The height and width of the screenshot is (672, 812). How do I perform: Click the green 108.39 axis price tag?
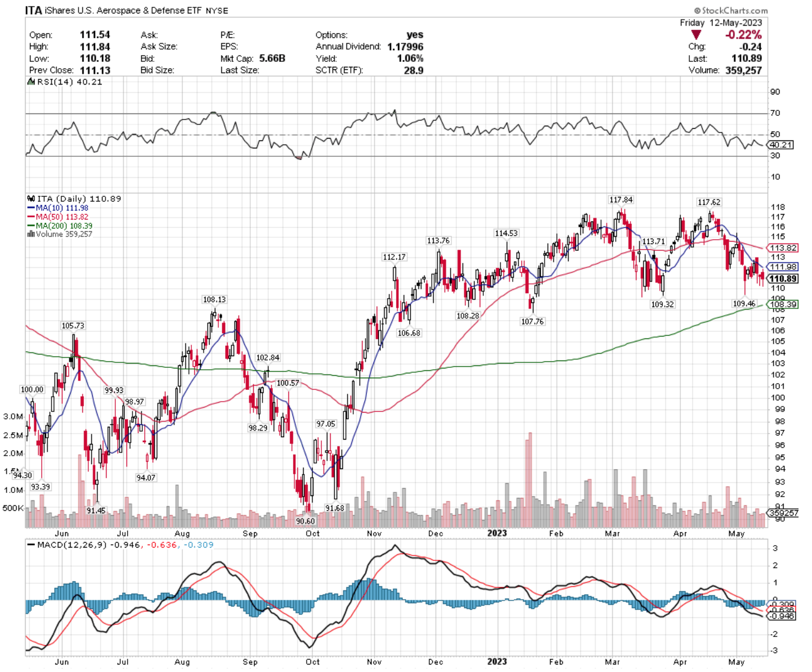point(784,304)
